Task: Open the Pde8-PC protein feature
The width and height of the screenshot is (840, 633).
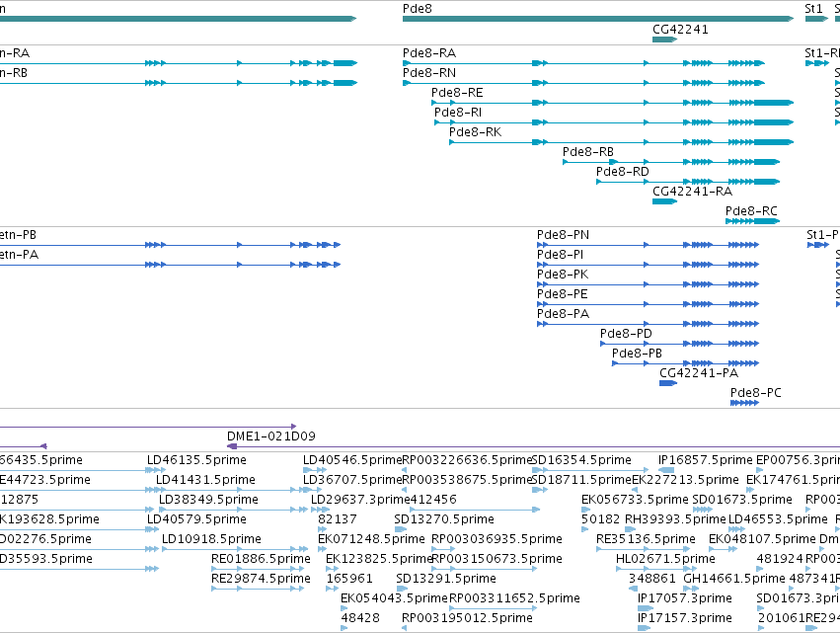Action: click(x=755, y=393)
